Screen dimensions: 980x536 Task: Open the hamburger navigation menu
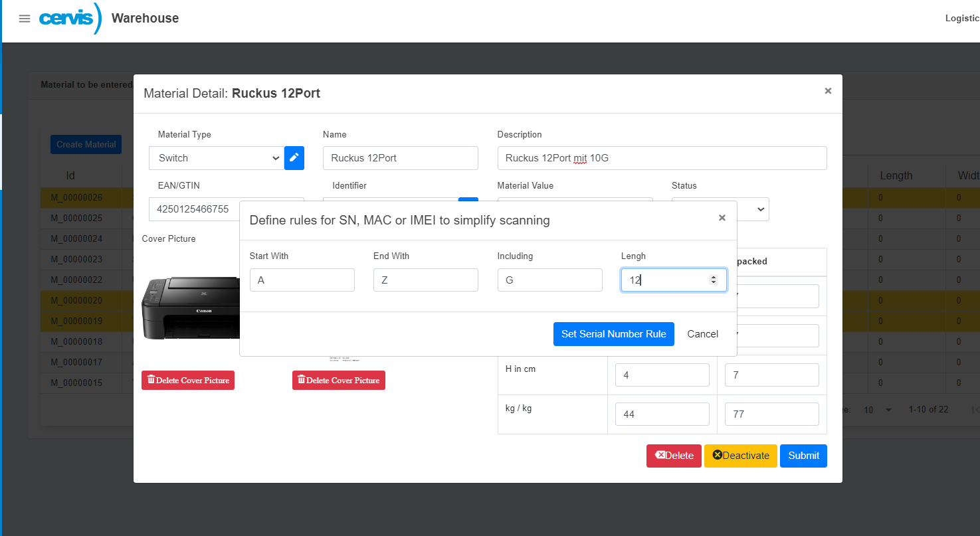point(25,19)
